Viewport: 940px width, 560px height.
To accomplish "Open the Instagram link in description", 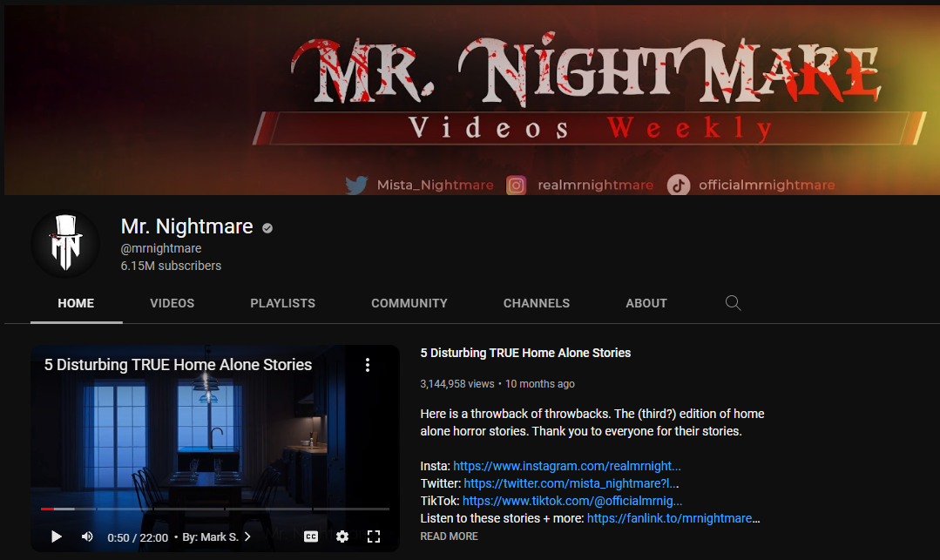I will tap(567, 466).
